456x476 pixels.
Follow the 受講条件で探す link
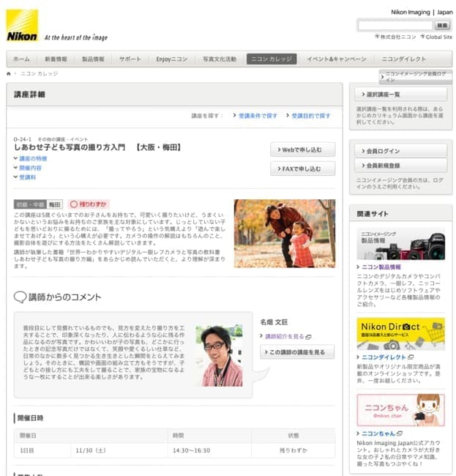click(x=257, y=116)
